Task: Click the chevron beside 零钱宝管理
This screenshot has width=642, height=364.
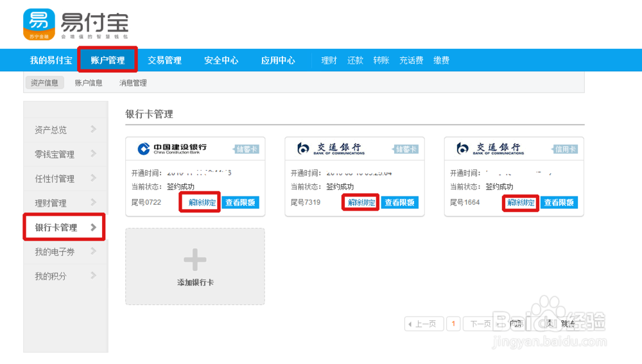Action: (93, 153)
